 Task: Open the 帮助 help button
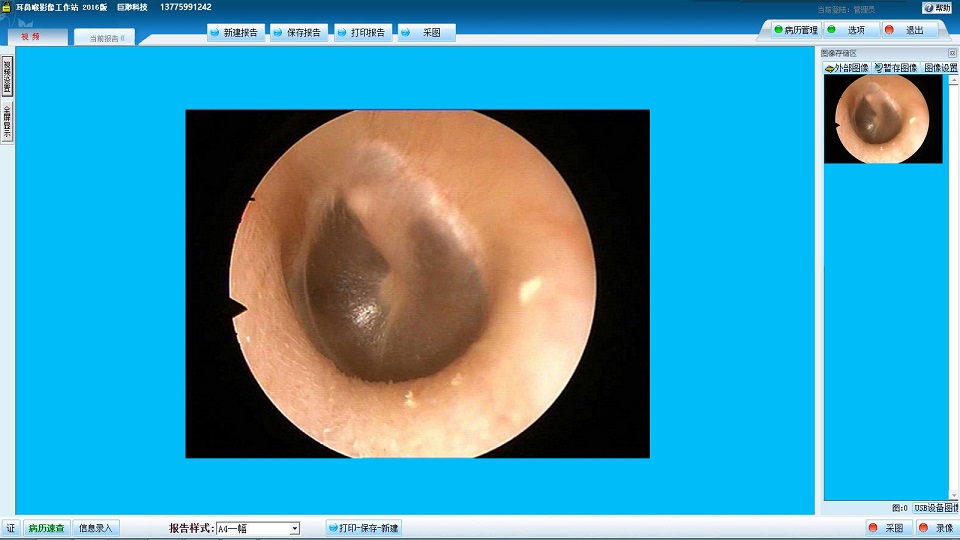click(938, 8)
